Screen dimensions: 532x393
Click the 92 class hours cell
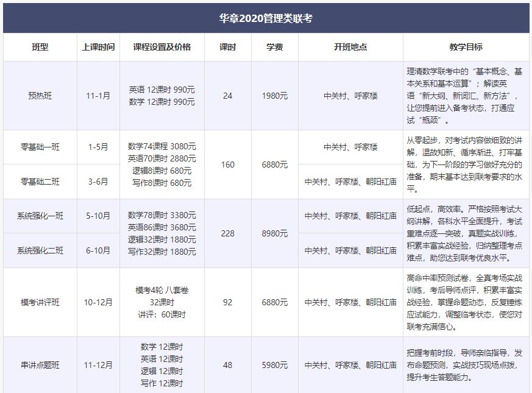pyautogui.click(x=228, y=302)
